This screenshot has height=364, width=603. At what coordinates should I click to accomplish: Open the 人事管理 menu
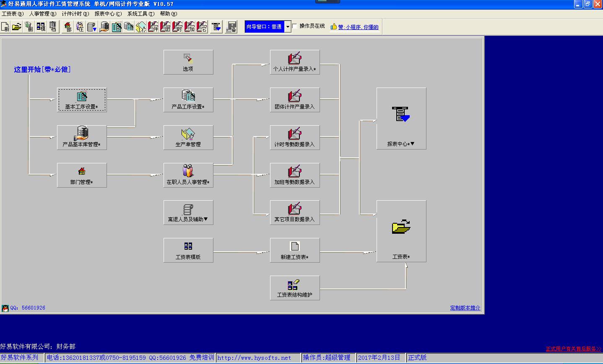(42, 14)
